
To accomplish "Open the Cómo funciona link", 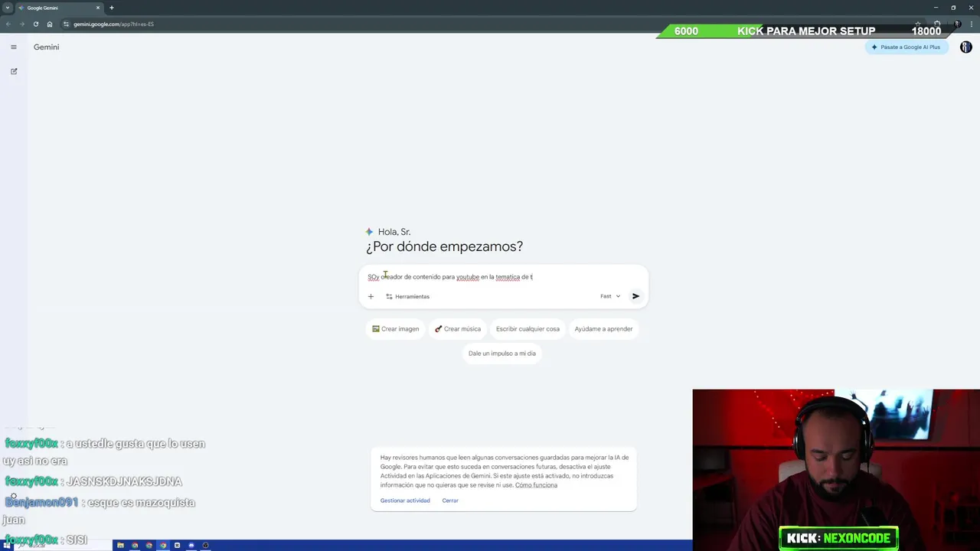I will click(536, 485).
